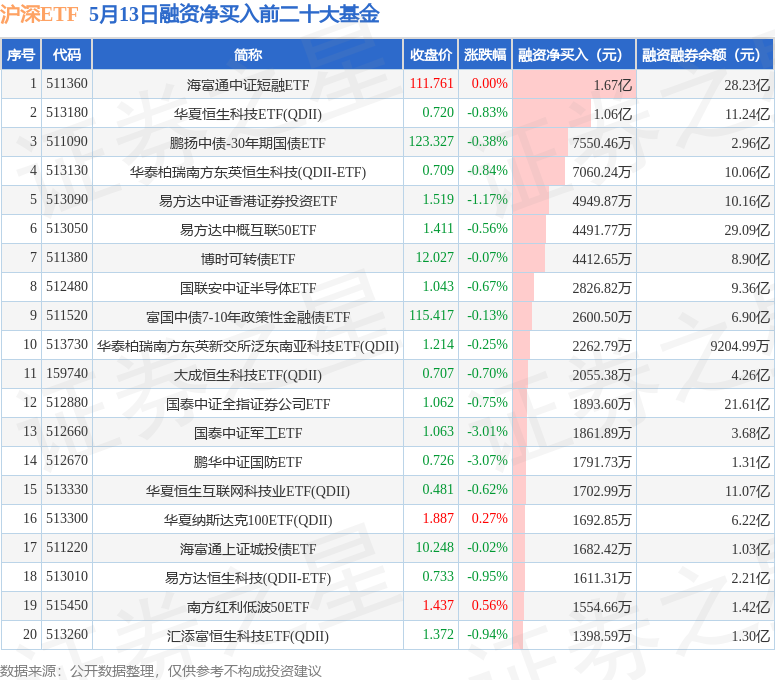Click change percentage 0.56%
This screenshot has height=680, width=775.
[489, 605]
